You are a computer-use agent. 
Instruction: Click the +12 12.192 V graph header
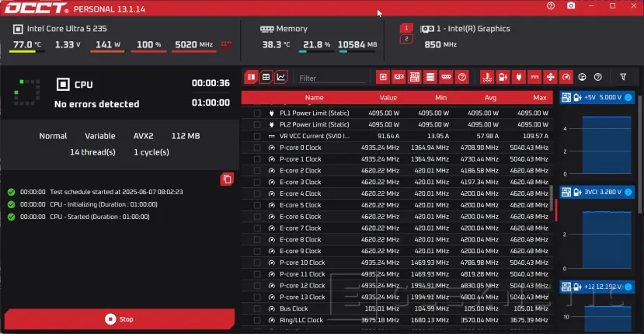pyautogui.click(x=597, y=287)
